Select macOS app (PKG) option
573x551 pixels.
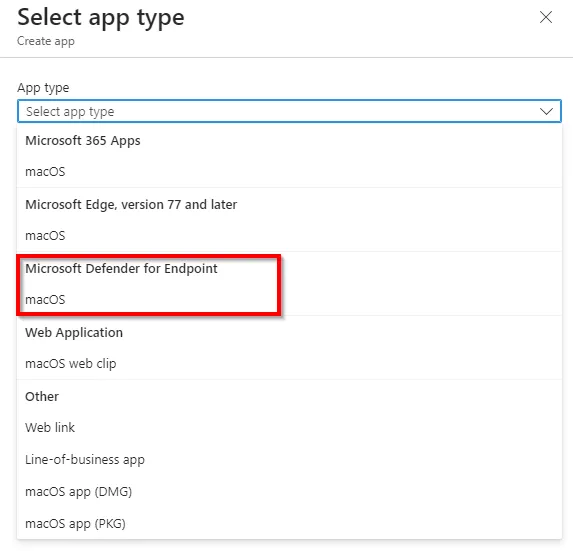[x=289, y=523]
